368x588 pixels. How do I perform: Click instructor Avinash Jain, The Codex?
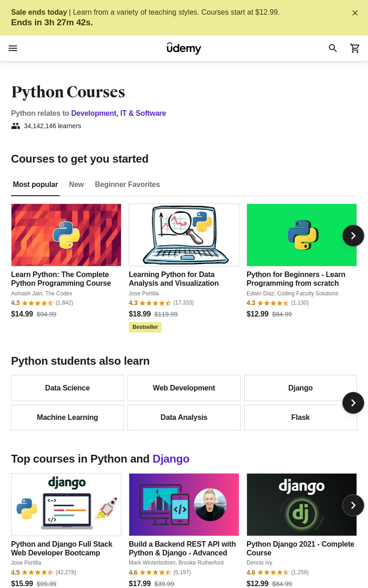(41, 294)
